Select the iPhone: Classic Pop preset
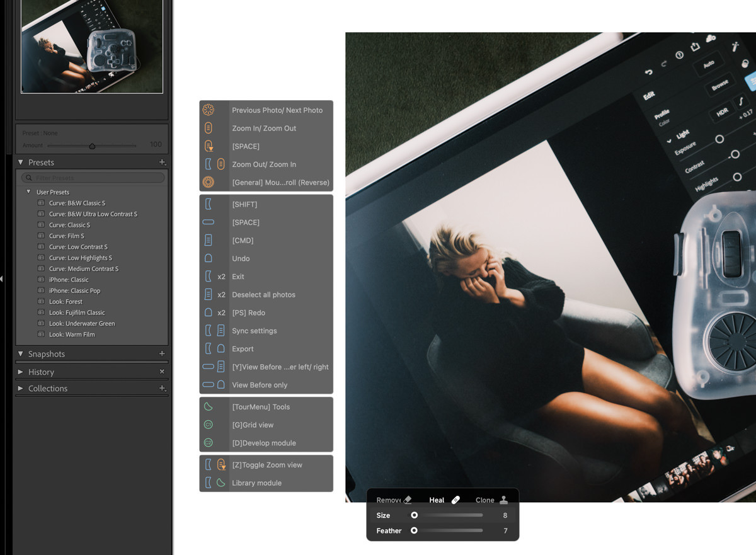Viewport: 756px width, 555px height. (75, 290)
